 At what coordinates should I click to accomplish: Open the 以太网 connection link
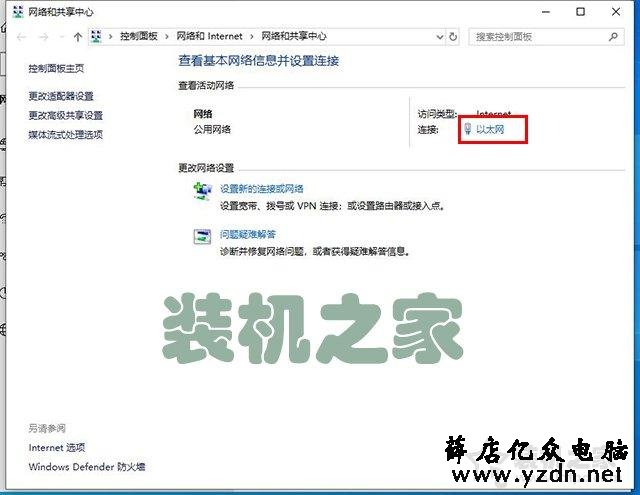click(x=490, y=129)
